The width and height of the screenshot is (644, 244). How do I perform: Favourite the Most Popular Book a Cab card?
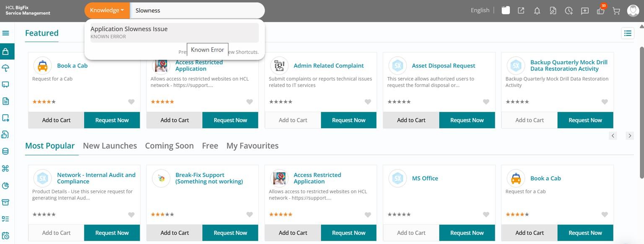coord(605,215)
